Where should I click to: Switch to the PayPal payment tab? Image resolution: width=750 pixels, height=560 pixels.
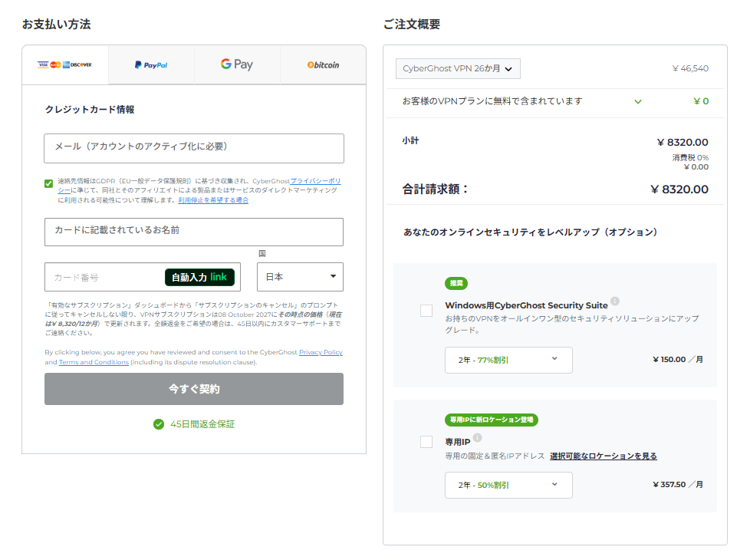[151, 64]
